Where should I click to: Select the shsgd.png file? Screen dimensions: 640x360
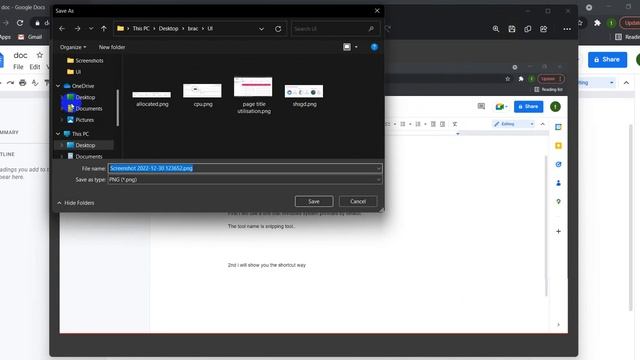(x=304, y=96)
